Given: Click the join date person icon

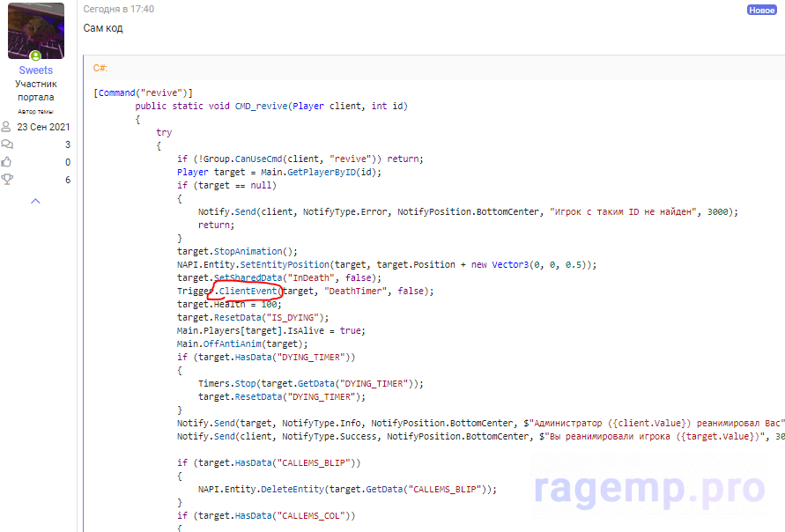Looking at the screenshot, I should pos(7,127).
